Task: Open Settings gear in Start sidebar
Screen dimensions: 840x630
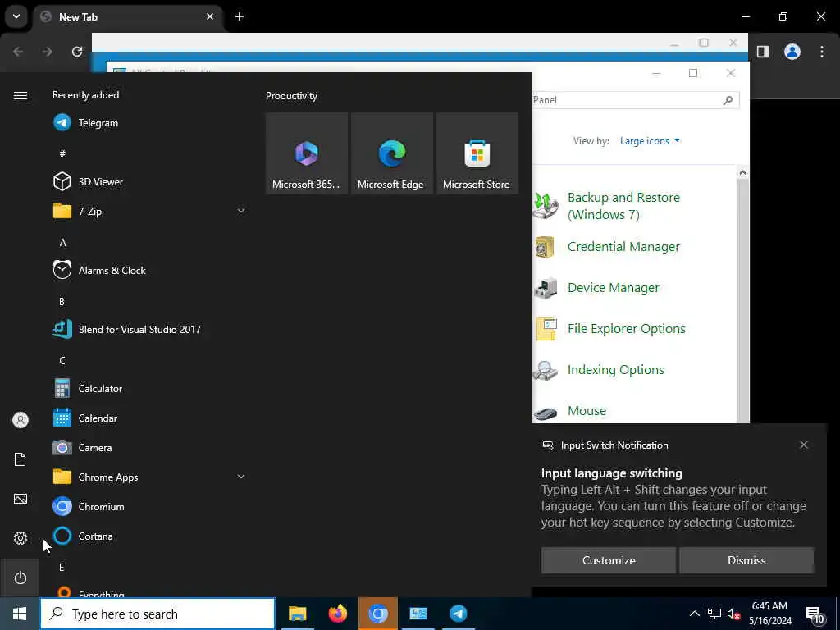Action: tap(20, 538)
